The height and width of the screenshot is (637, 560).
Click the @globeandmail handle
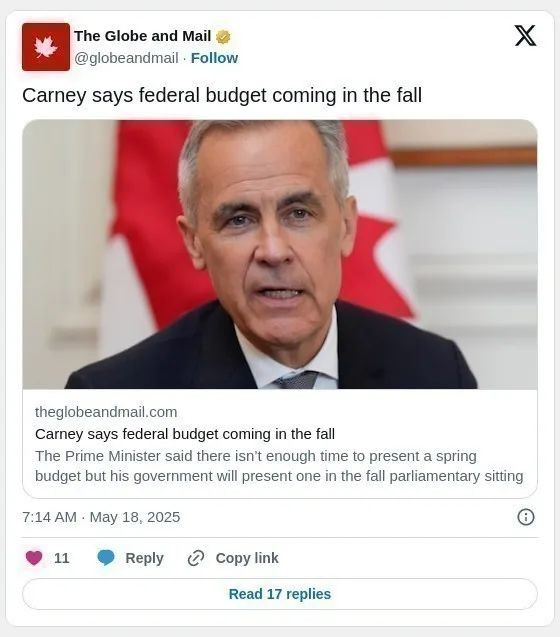click(x=126, y=58)
